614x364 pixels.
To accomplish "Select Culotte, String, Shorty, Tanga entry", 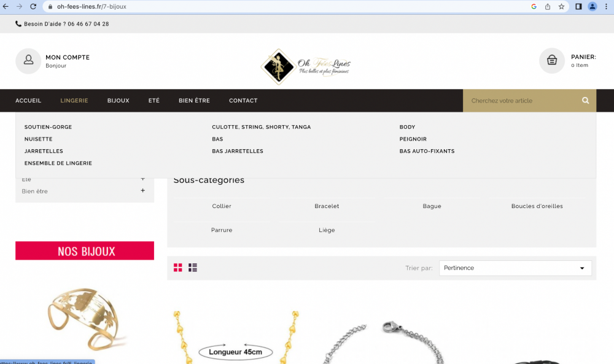I will click(x=261, y=127).
